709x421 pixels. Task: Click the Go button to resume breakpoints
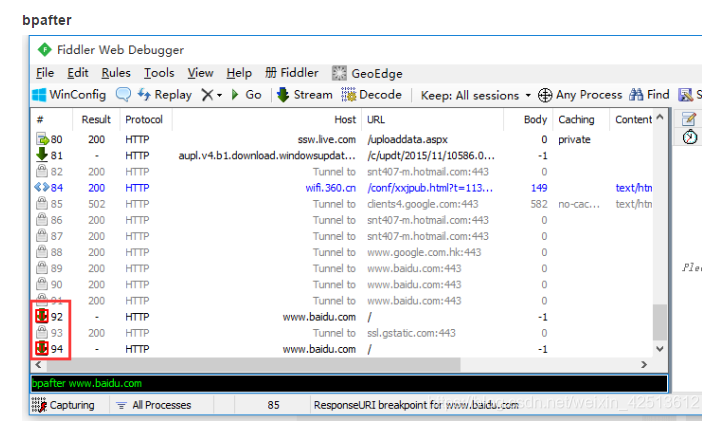246,95
